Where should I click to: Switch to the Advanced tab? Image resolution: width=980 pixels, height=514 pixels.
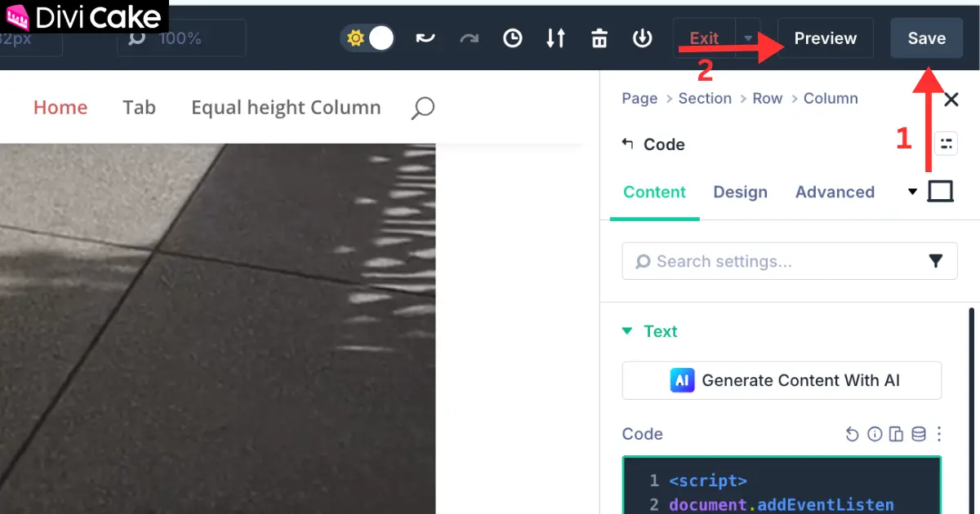[835, 193]
